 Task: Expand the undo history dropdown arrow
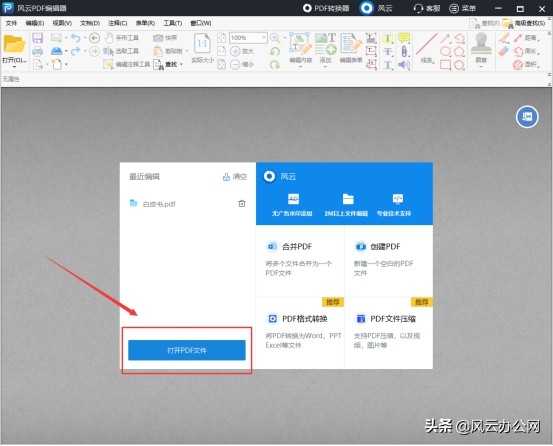85,38
